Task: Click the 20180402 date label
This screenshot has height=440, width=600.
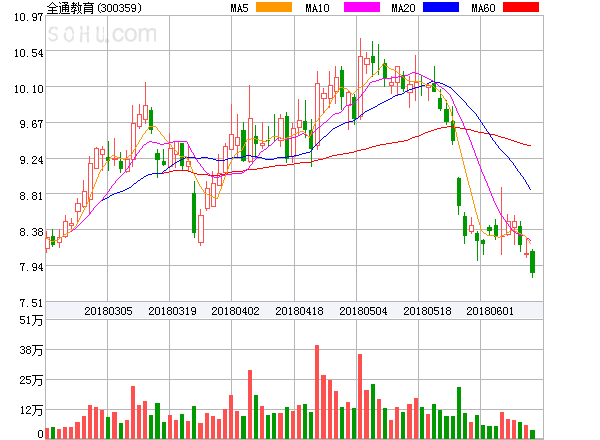Action: click(235, 311)
